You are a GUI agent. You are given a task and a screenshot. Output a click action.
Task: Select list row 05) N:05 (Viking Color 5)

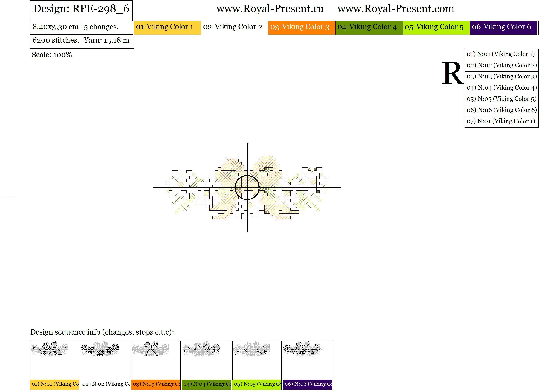pos(501,99)
